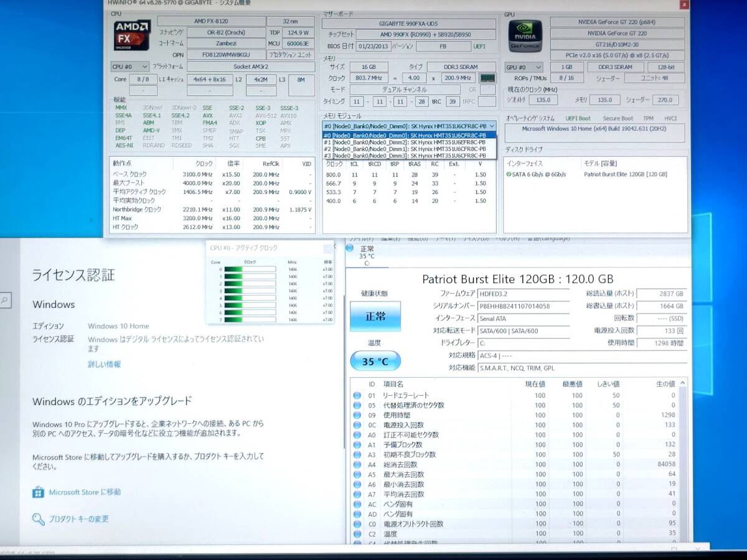Click the 800.0 MHz memory timing row
This screenshot has width=747, height=560.
click(x=409, y=175)
